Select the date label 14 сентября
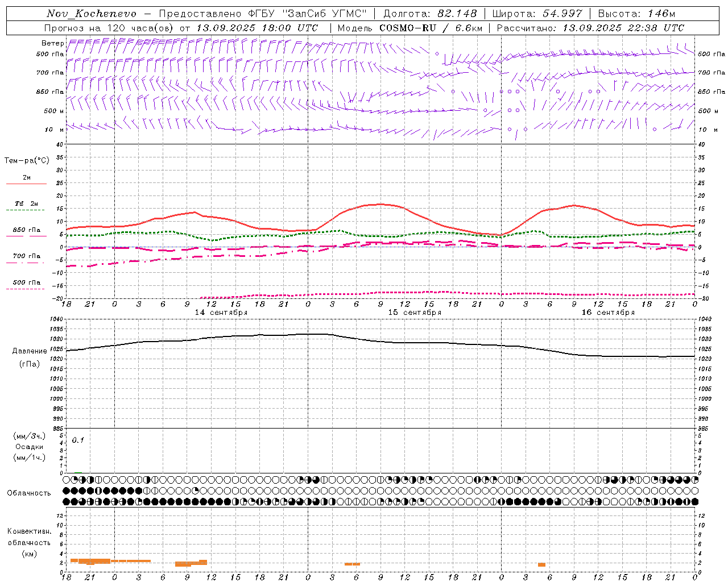Viewport: 728px width, 582px height. click(221, 313)
